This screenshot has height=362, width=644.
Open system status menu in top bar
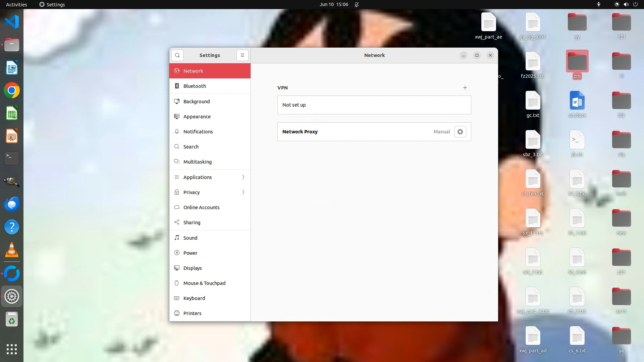coord(626,4)
